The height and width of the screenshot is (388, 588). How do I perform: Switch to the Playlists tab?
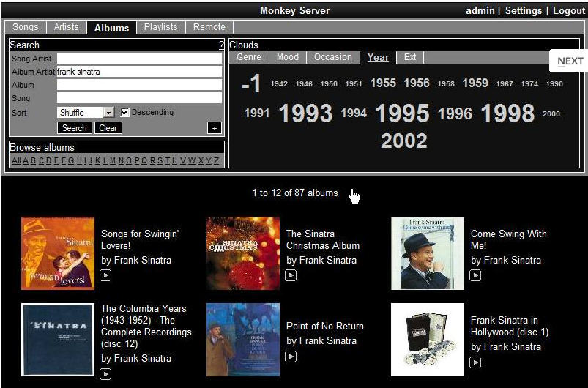click(160, 27)
